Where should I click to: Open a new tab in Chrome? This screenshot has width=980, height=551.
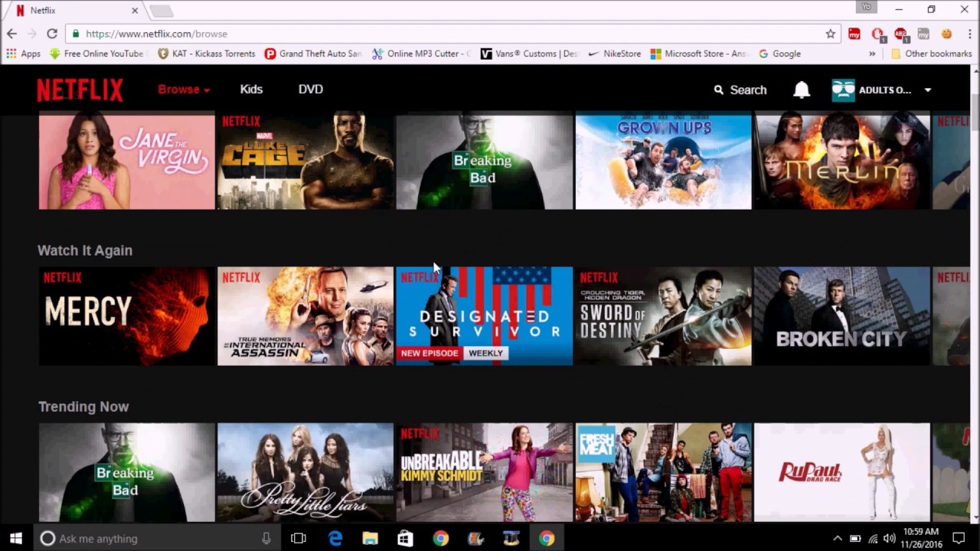point(162,11)
